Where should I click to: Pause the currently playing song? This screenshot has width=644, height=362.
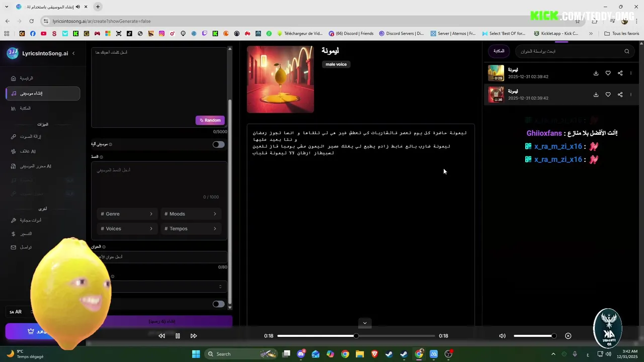coord(178,336)
